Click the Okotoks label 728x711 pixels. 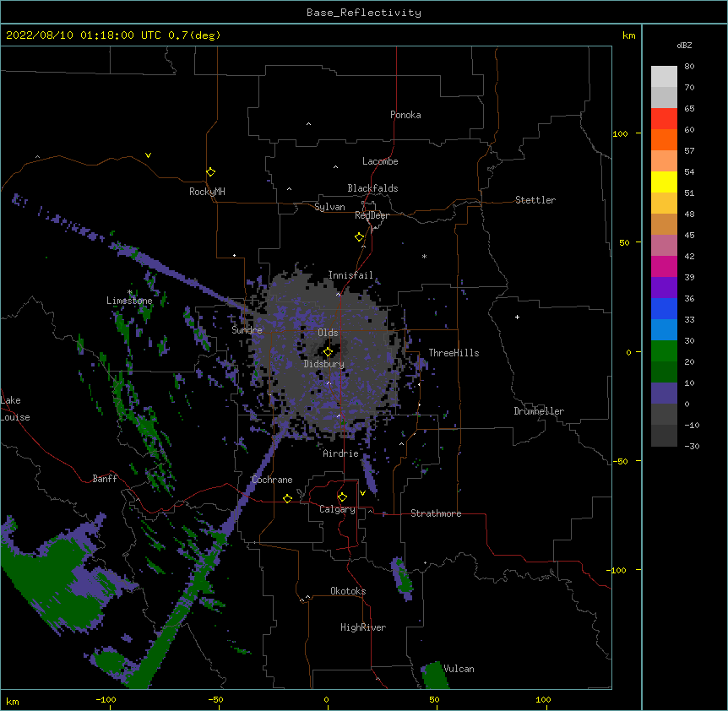click(348, 591)
